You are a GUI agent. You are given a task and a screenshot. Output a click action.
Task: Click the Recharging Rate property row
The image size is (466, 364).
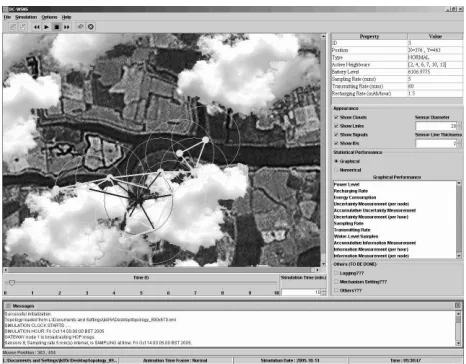click(x=397, y=94)
